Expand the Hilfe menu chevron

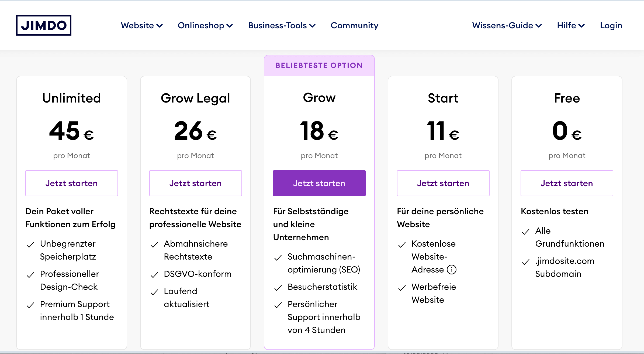pyautogui.click(x=581, y=26)
